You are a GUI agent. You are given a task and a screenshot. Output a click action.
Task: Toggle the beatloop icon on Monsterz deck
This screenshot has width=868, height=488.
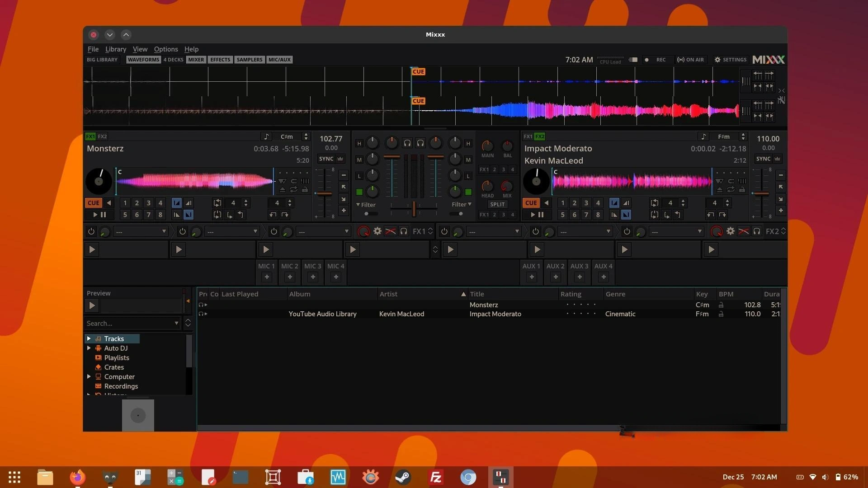tap(217, 203)
